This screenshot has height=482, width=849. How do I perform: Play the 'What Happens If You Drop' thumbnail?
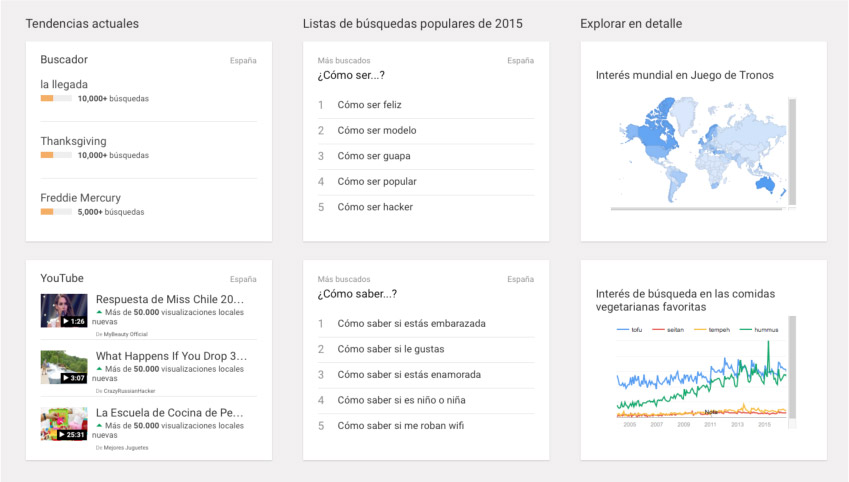[64, 367]
